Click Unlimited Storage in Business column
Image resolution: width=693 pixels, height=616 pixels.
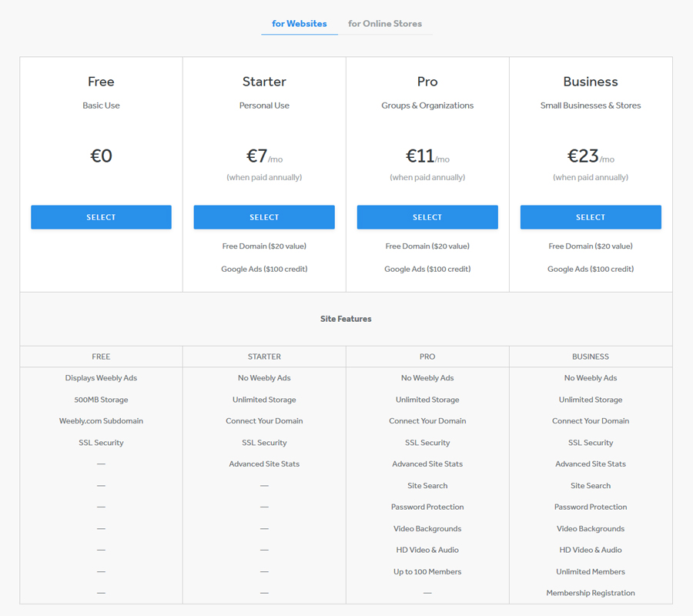click(x=591, y=400)
